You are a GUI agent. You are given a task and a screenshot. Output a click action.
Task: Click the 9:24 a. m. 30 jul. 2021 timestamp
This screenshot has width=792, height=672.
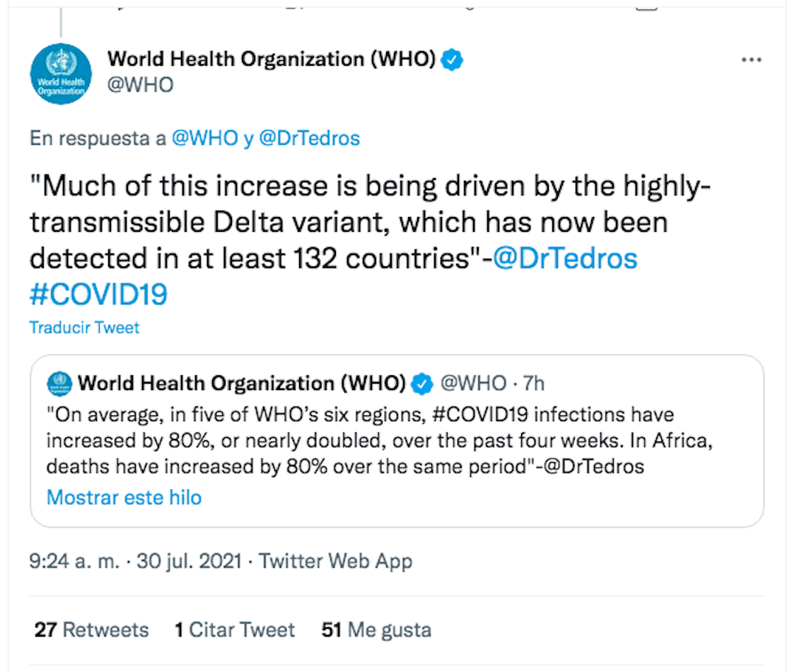[x=136, y=562]
